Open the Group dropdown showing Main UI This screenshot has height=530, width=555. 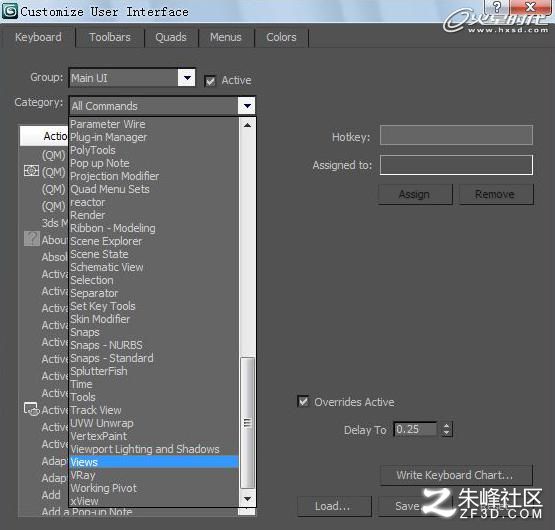click(132, 78)
